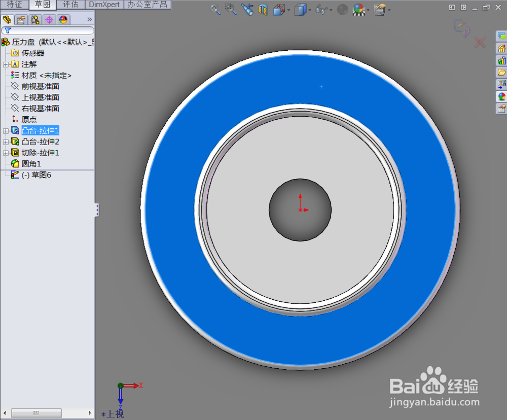Open the View Orientation icon
The height and width of the screenshot is (420, 507).
(279, 10)
